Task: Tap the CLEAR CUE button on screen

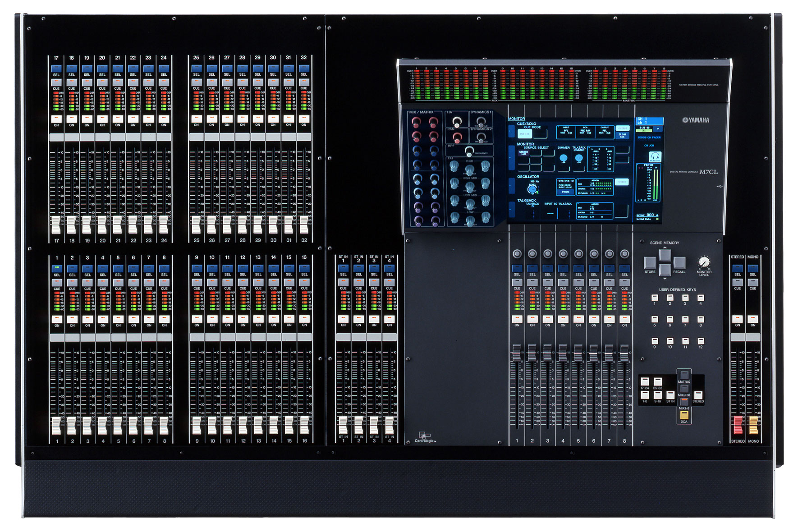Action: point(622,136)
